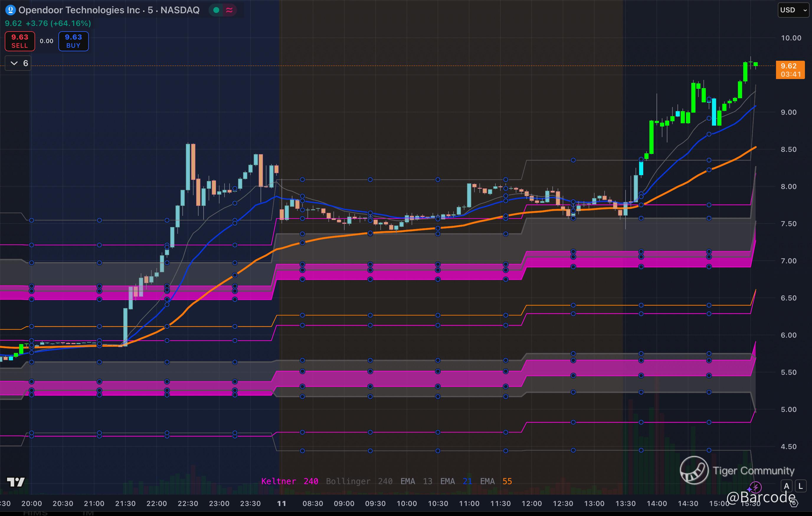Image resolution: width=812 pixels, height=516 pixels.
Task: Toggle log scale with L button
Action: point(800,486)
